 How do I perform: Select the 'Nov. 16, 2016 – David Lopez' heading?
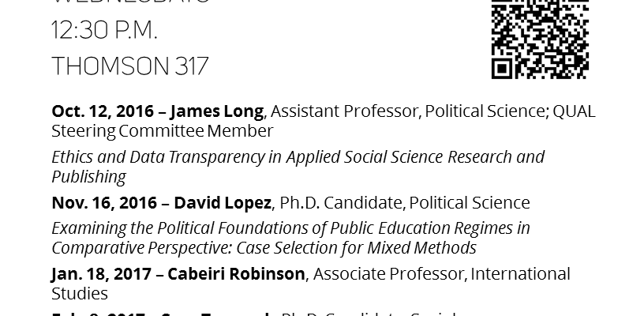click(x=162, y=202)
